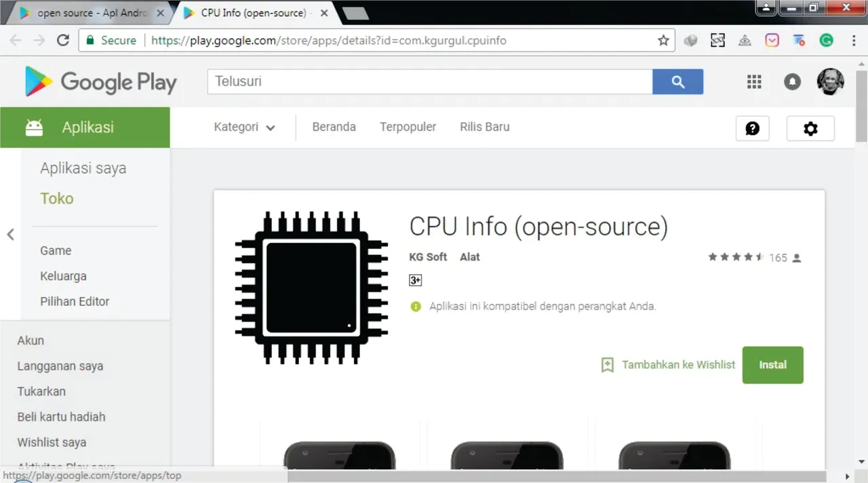Open Akun in sidebar
The image size is (868, 483).
[x=31, y=341]
